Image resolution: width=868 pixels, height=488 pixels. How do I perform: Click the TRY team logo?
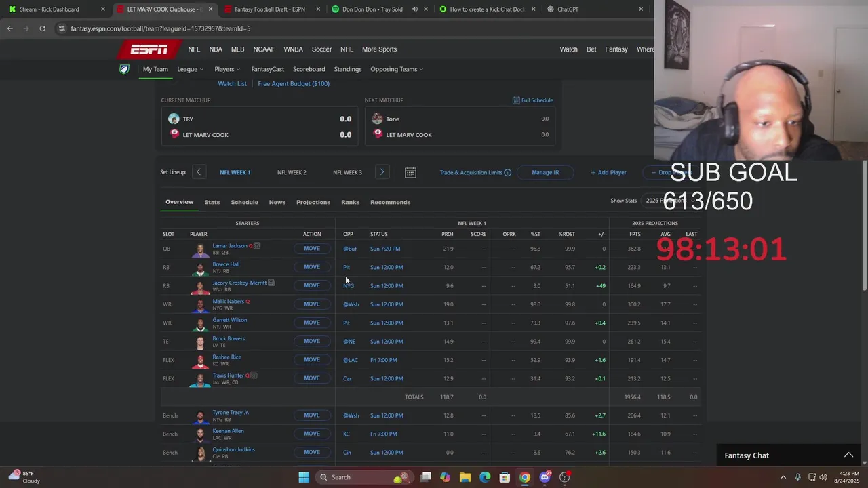tap(174, 119)
